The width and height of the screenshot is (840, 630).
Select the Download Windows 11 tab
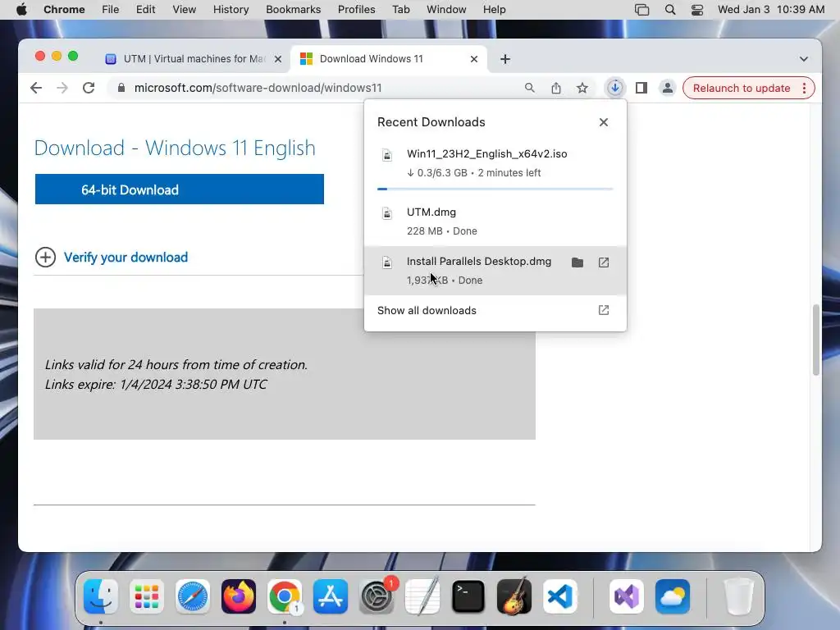388,59
